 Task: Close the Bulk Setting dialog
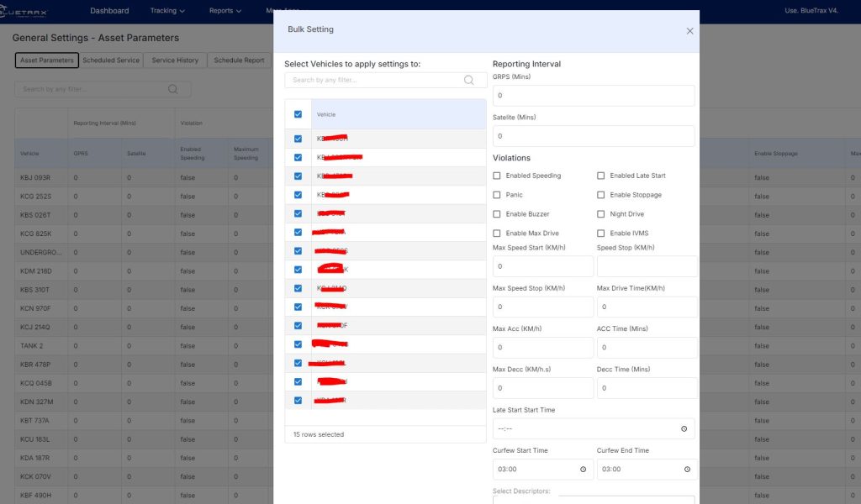click(689, 31)
